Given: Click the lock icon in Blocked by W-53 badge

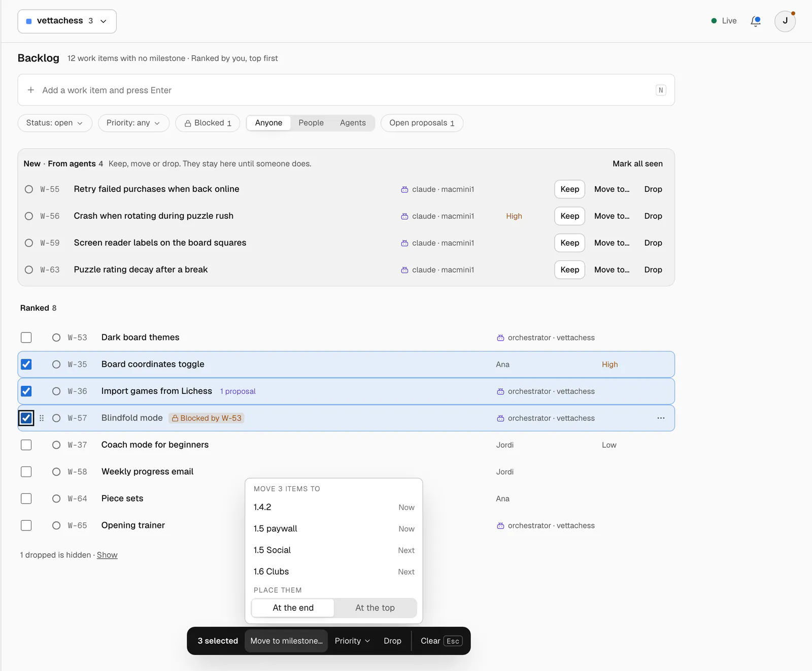Looking at the screenshot, I should pyautogui.click(x=175, y=418).
